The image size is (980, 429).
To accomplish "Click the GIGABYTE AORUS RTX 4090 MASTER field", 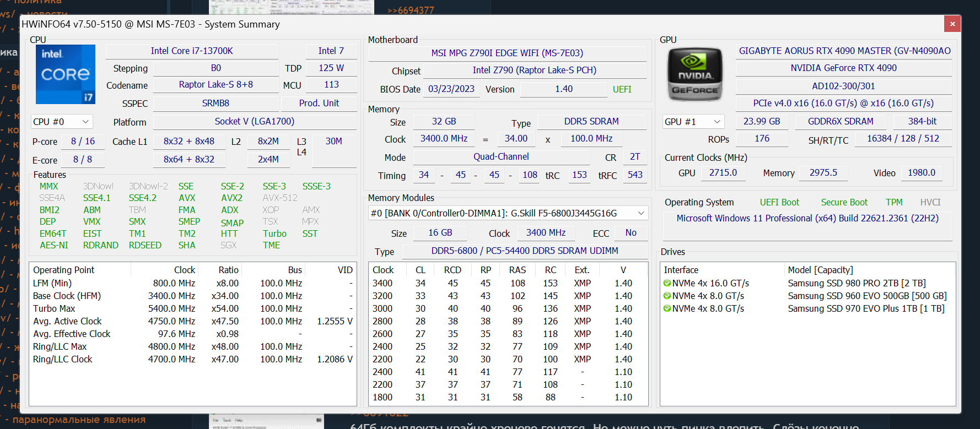I will (844, 51).
